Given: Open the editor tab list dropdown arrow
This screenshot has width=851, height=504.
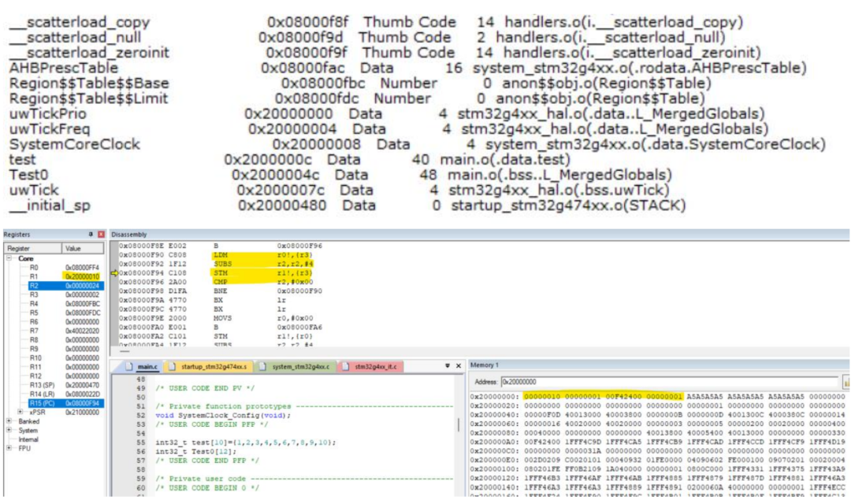Looking at the screenshot, I should (448, 366).
